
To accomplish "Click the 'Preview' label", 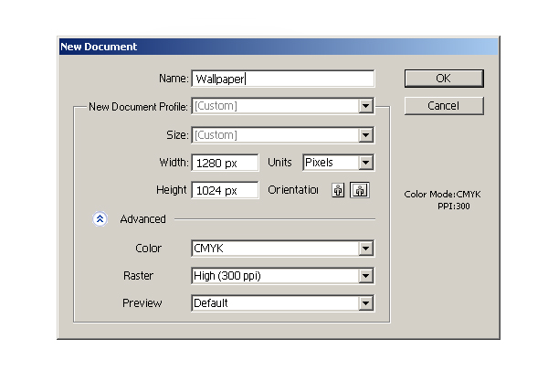I will pyautogui.click(x=142, y=303).
